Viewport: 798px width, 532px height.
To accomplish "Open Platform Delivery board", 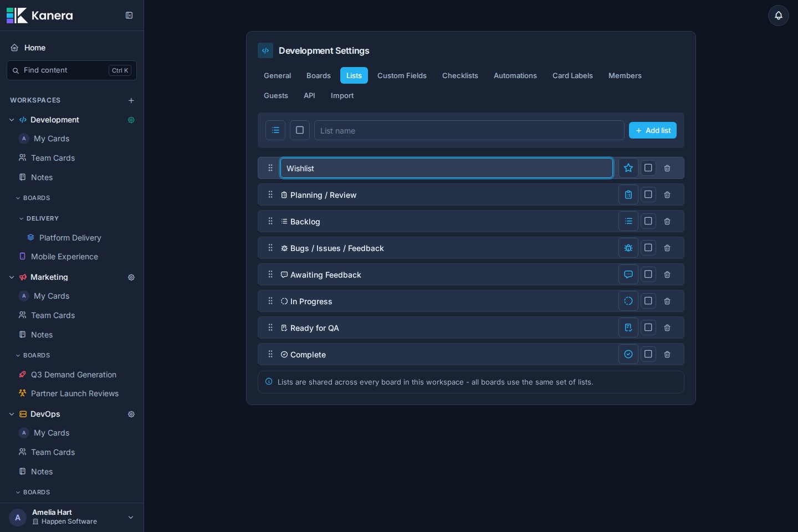I will 71,238.
